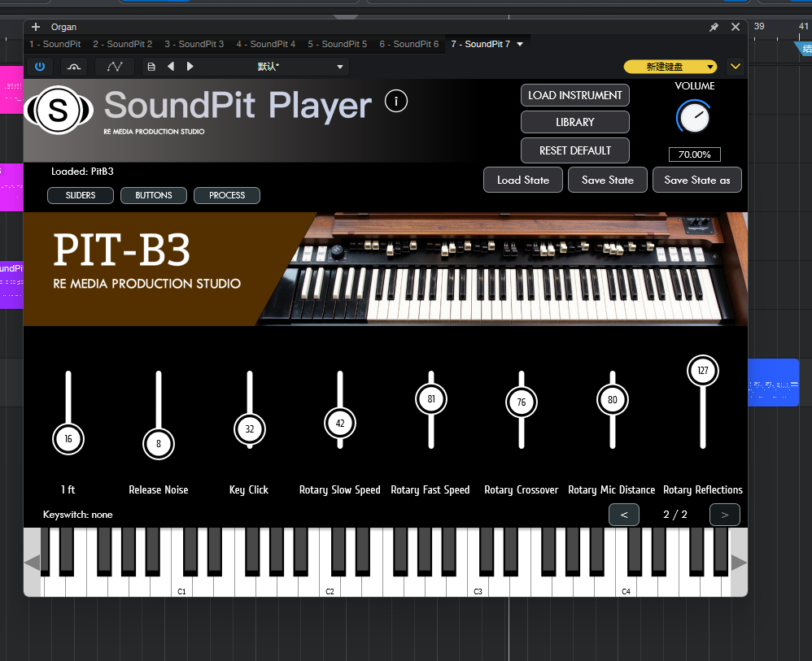This screenshot has height=661, width=812.
Task: Click the Rotary Reflections slider handle
Action: point(703,371)
